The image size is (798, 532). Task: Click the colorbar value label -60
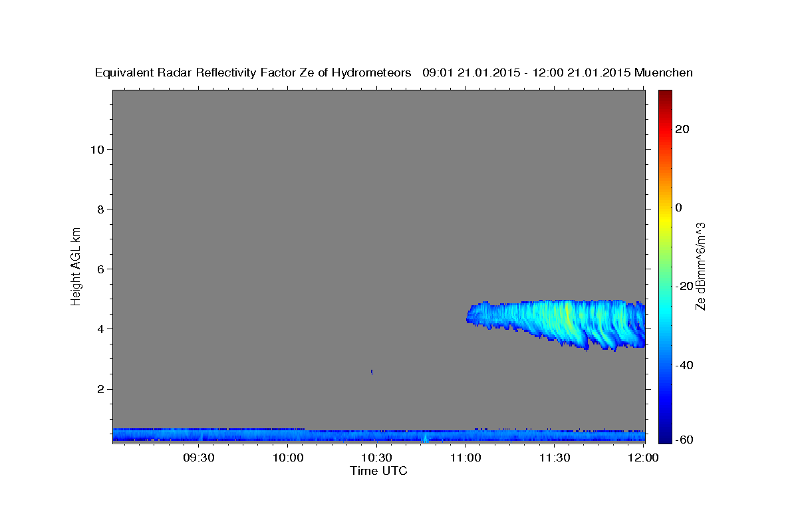click(x=685, y=439)
